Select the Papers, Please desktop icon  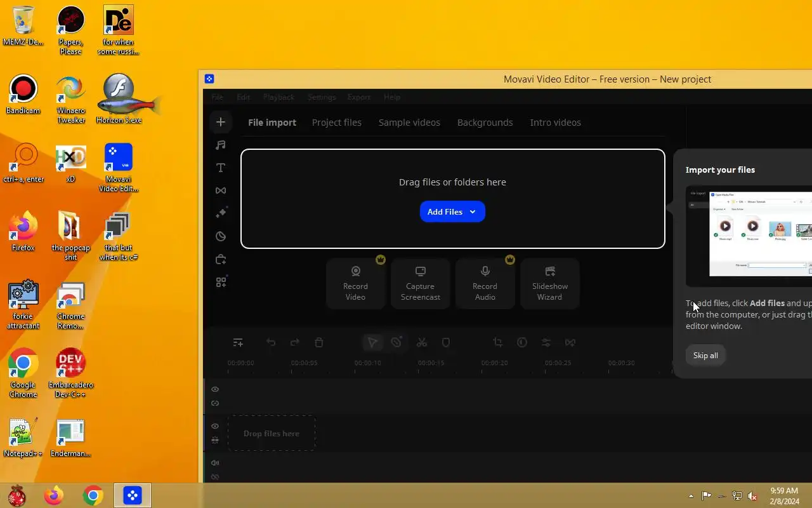tap(70, 31)
